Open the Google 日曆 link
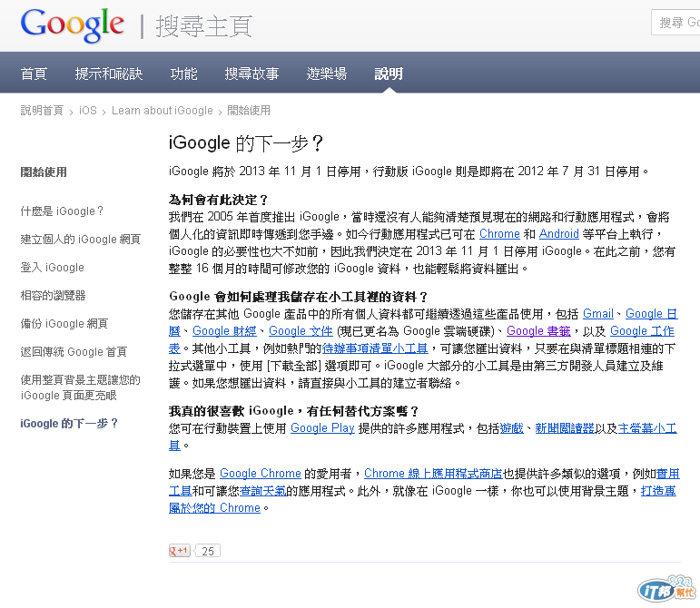700x608 pixels. coord(651,314)
